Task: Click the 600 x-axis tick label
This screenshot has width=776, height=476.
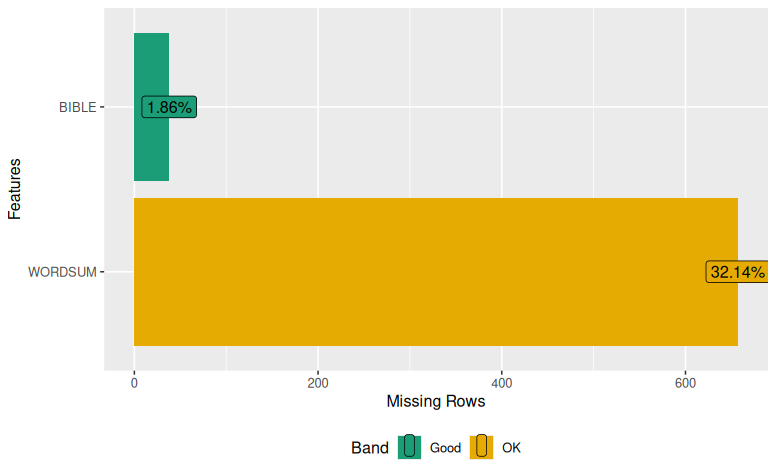Action: (685, 383)
